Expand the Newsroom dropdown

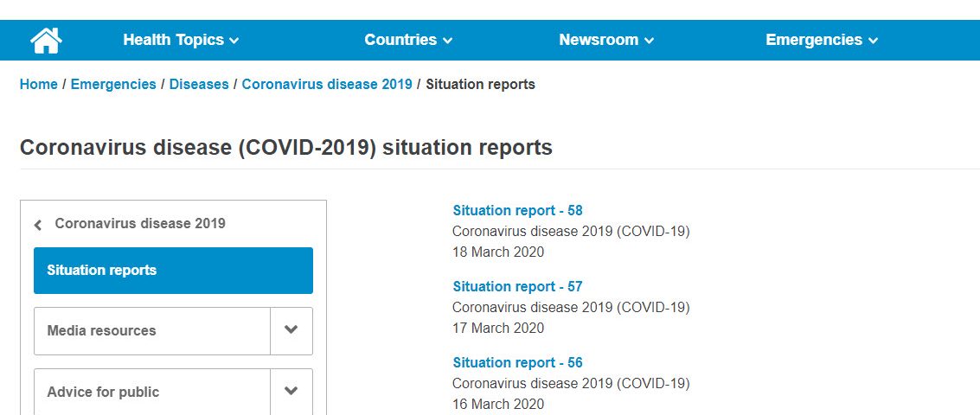coord(606,40)
